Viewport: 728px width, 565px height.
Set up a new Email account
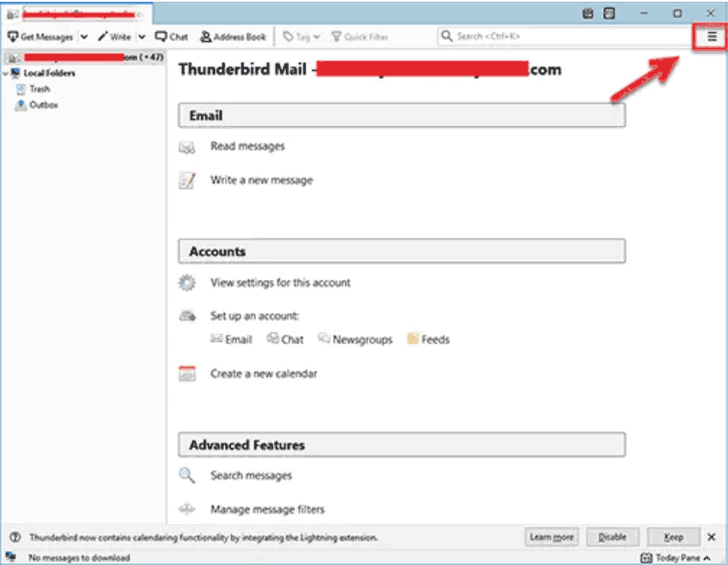tap(231, 339)
